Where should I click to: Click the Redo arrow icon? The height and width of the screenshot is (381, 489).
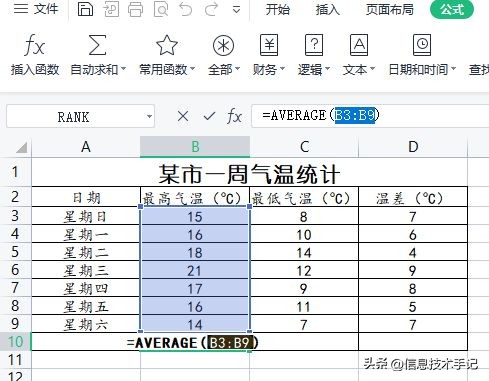[211, 9]
